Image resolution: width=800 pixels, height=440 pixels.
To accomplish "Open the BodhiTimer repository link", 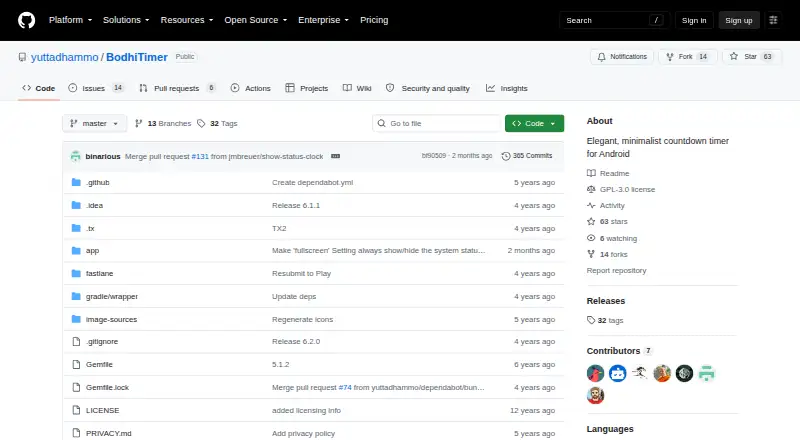I will tap(137, 57).
